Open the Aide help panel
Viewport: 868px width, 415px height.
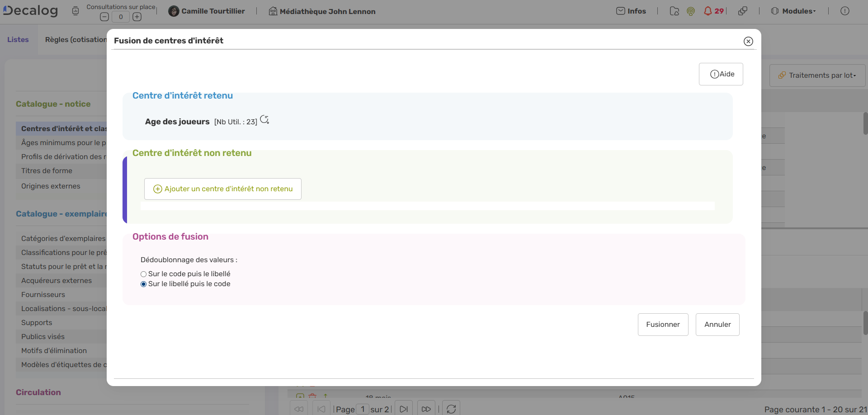[721, 74]
